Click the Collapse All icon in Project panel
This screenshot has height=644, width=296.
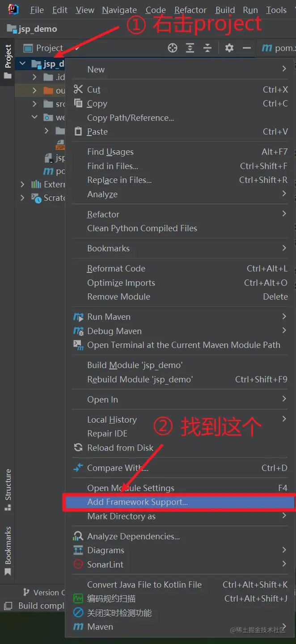coord(207,48)
